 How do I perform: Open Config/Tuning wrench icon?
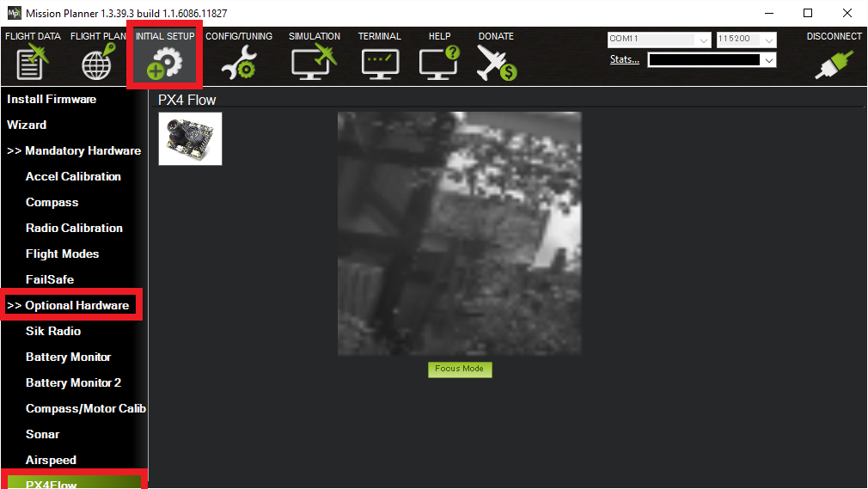[x=238, y=64]
